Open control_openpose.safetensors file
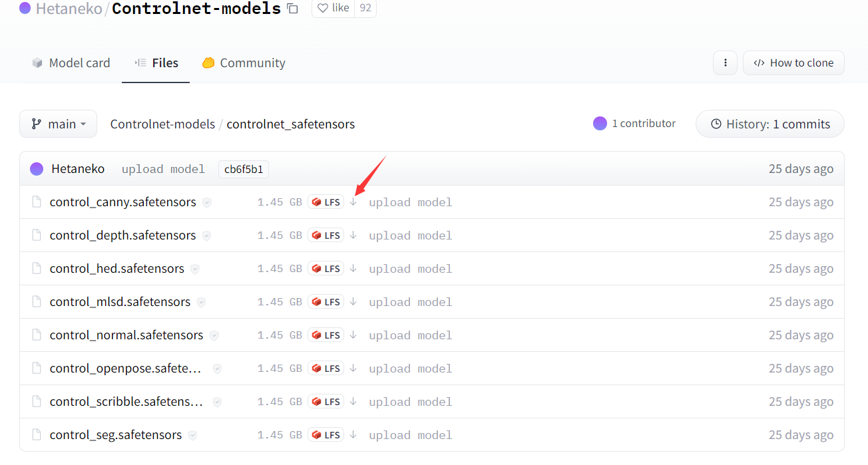868x465 pixels. tap(126, 369)
